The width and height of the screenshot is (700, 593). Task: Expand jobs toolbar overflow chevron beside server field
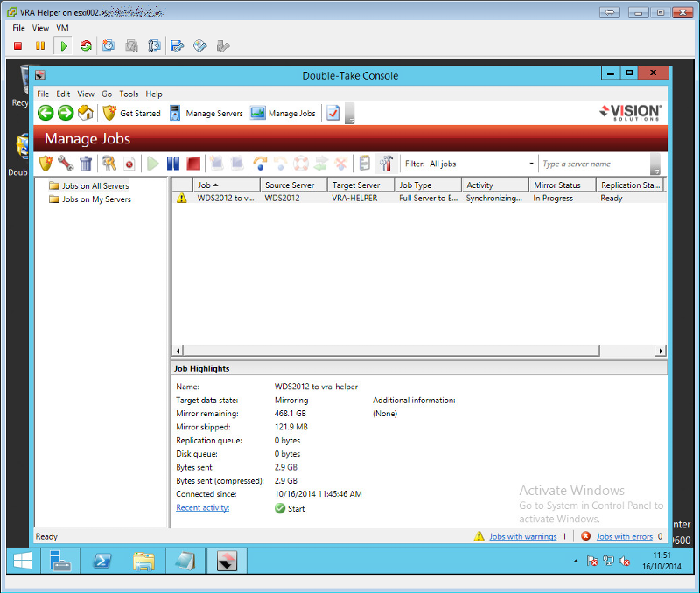coord(654,164)
